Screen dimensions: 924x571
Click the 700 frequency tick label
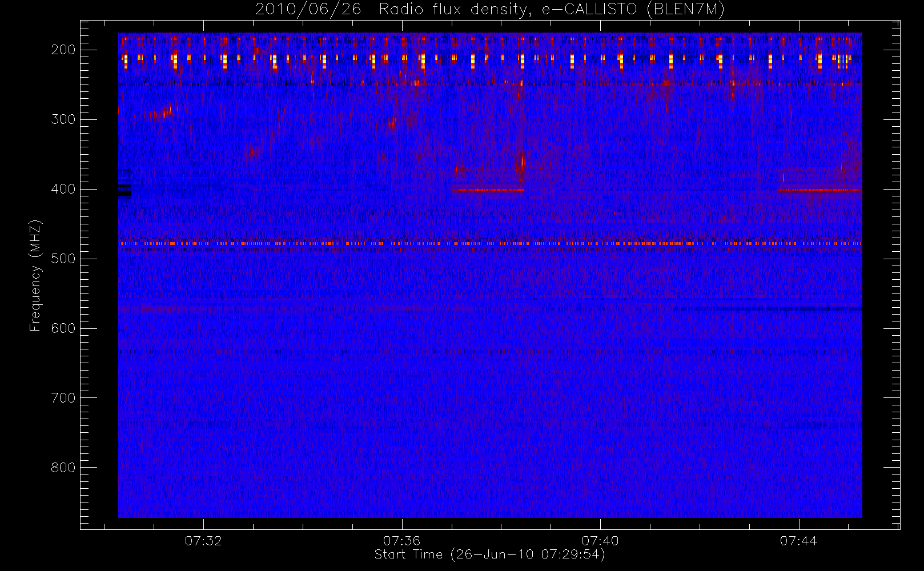point(63,398)
